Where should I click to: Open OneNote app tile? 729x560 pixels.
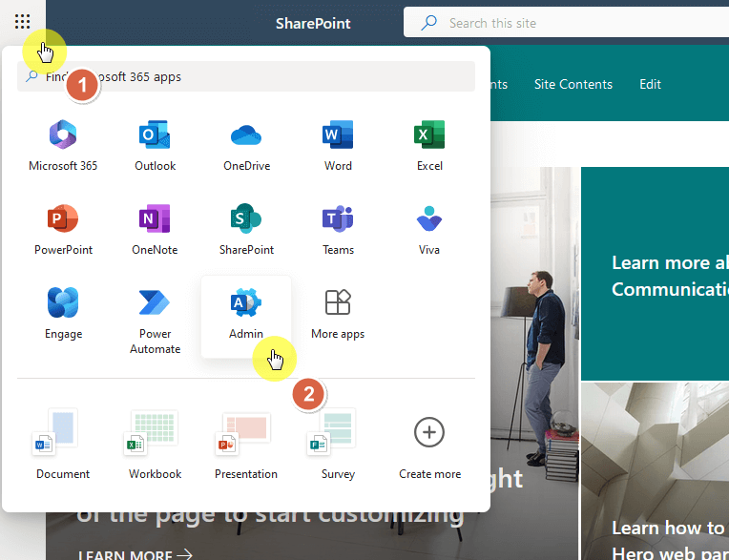[x=155, y=230]
